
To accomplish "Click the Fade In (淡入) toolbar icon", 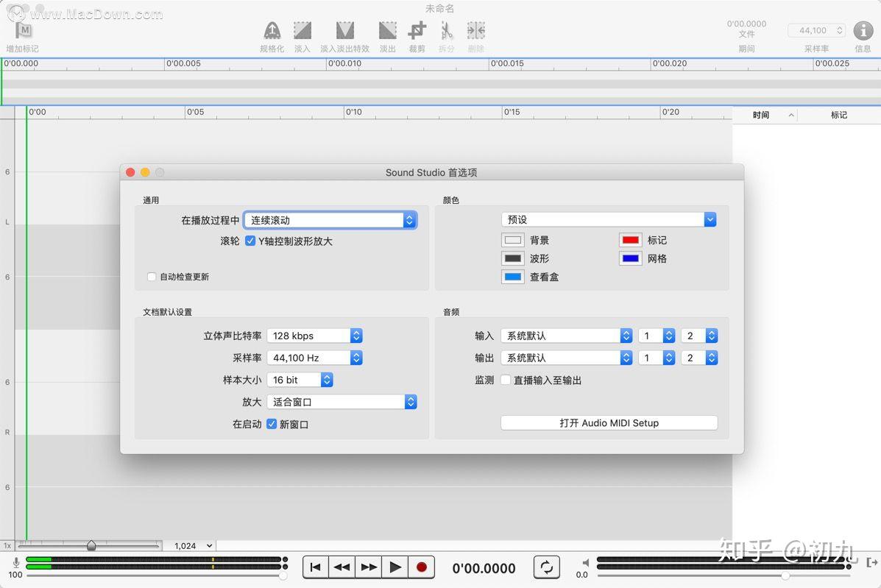I will (x=302, y=30).
